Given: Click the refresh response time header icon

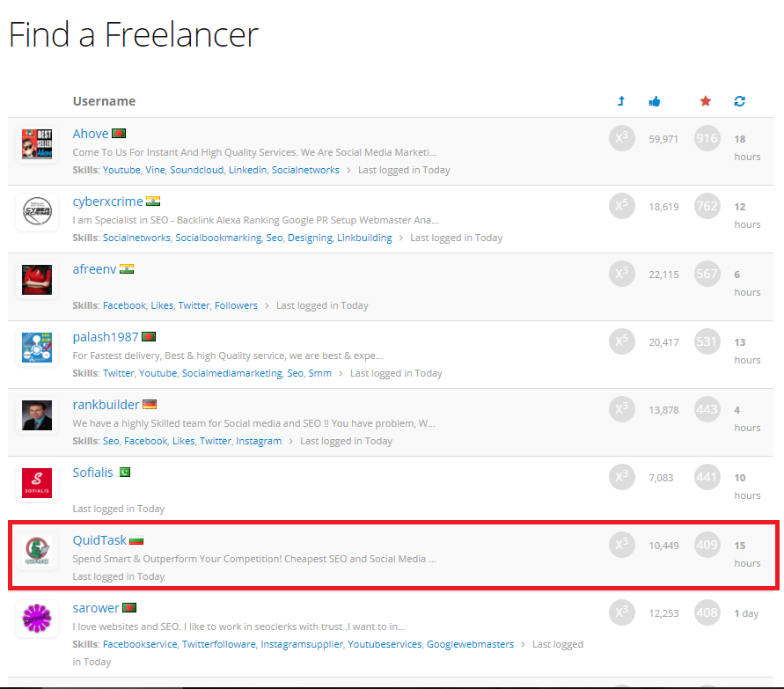Looking at the screenshot, I should pos(739,101).
